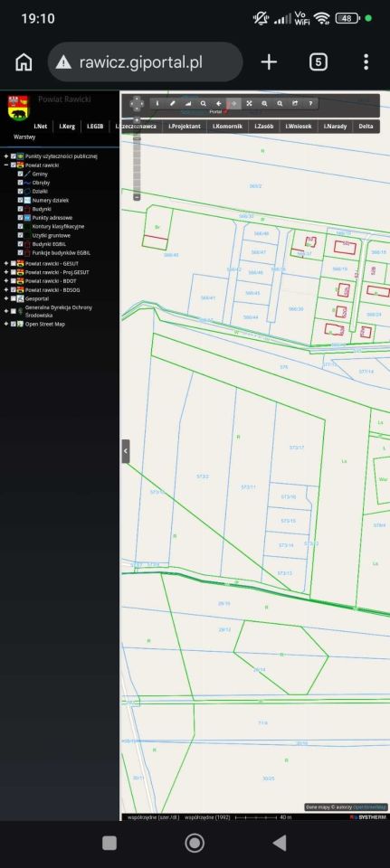Expand Powiat rawicki - Proj.GESUT group
The width and height of the screenshot is (390, 868).
[6, 272]
